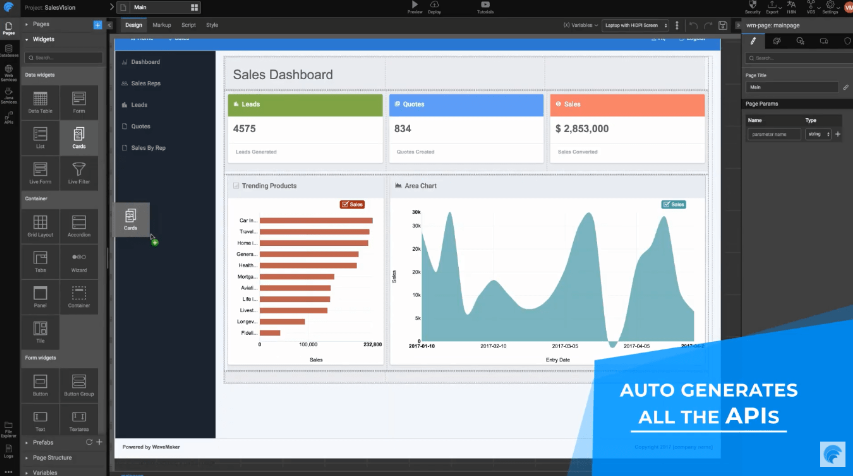853x476 pixels.
Task: Open the parameter type string dropdown
Action: pyautogui.click(x=818, y=134)
